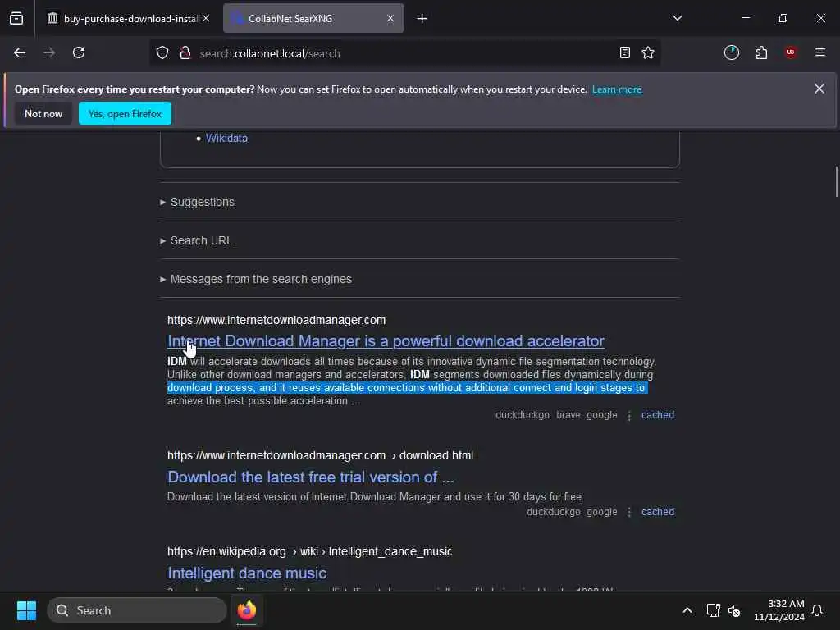Click 'duckduckgo' engine label on first result
The width and height of the screenshot is (840, 630).
click(523, 415)
